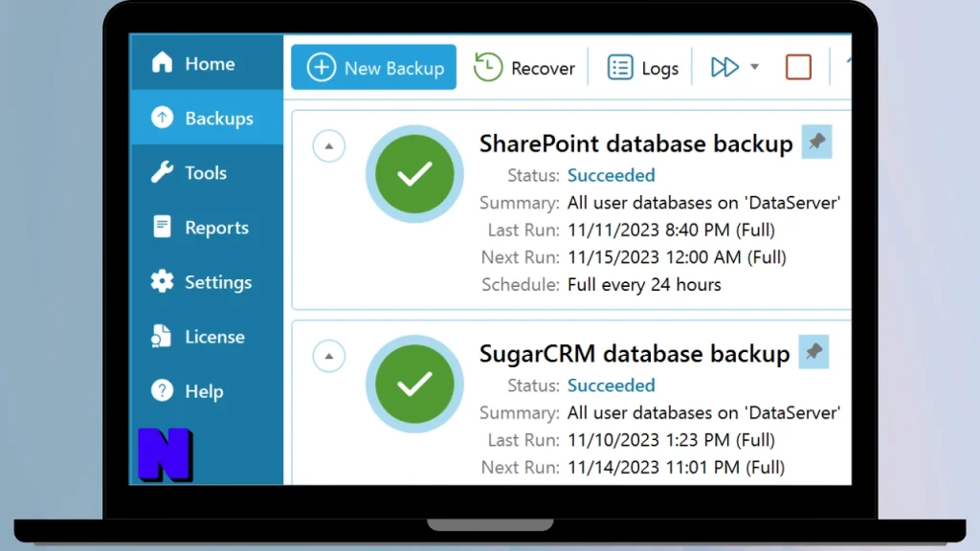Collapse the SharePoint database backup card

(329, 145)
